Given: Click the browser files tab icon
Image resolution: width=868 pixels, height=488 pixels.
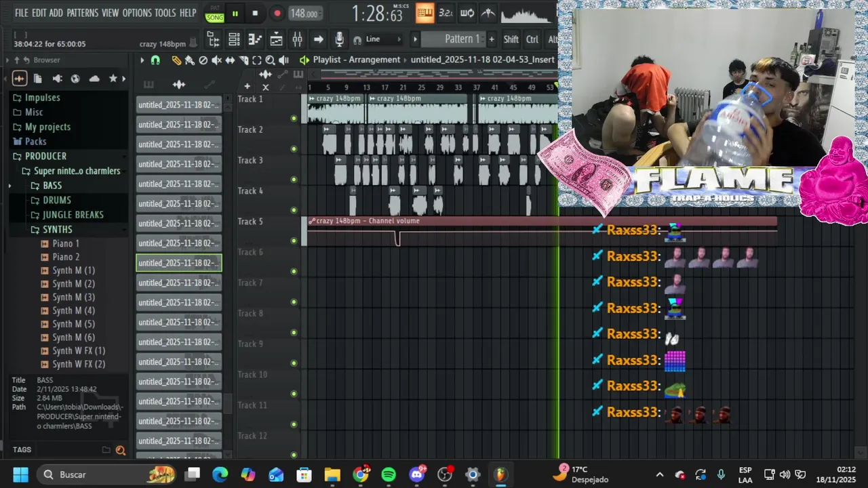Looking at the screenshot, I should pyautogui.click(x=38, y=79).
